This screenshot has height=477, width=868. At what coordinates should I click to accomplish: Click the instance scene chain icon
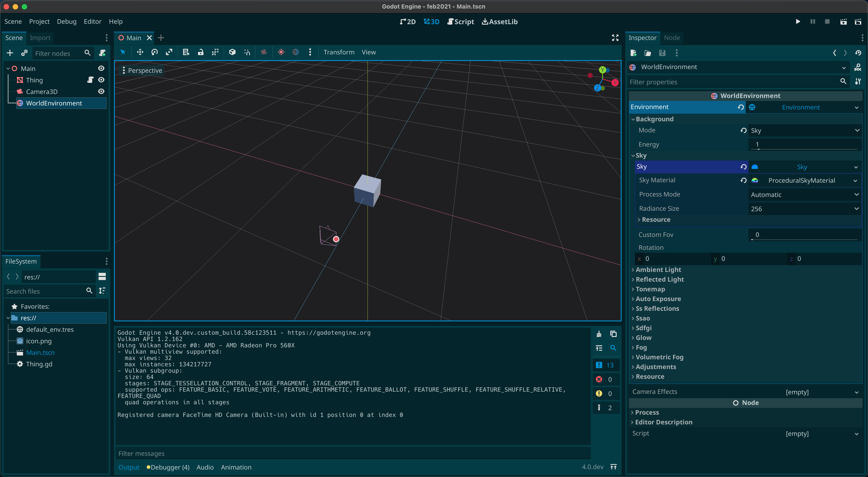coord(24,53)
